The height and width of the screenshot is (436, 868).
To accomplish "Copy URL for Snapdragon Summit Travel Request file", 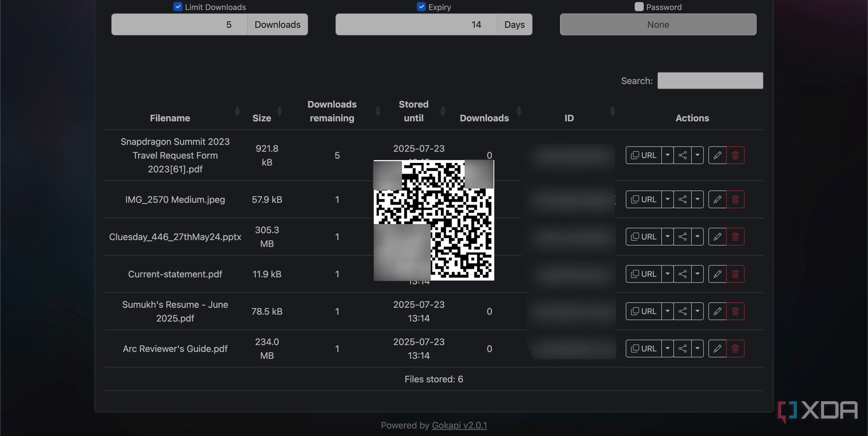I will coord(644,155).
